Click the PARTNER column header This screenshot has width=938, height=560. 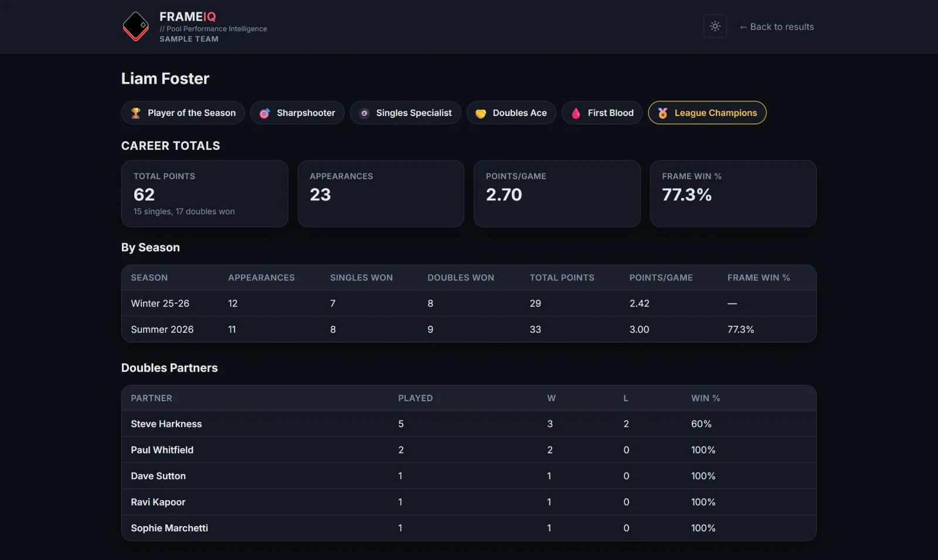152,398
